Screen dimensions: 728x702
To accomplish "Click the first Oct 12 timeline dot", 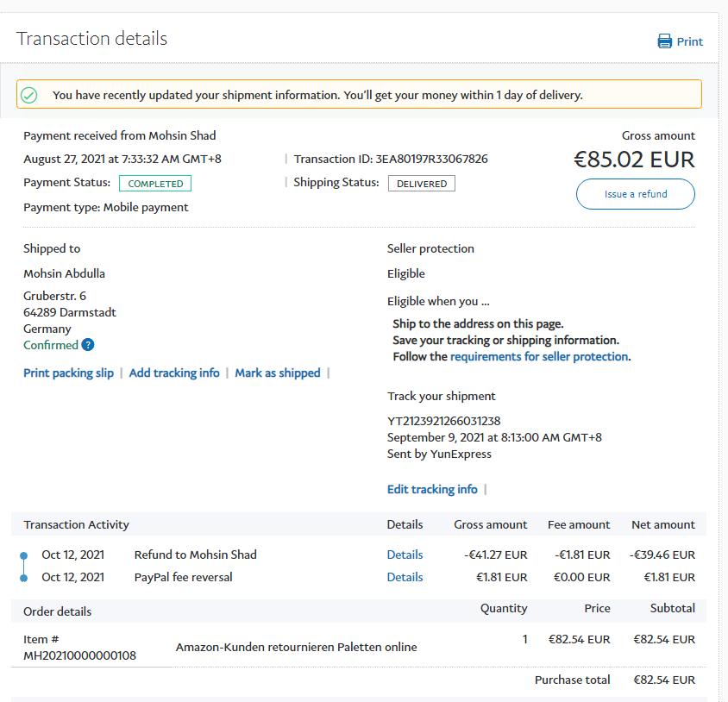I will tap(24, 555).
